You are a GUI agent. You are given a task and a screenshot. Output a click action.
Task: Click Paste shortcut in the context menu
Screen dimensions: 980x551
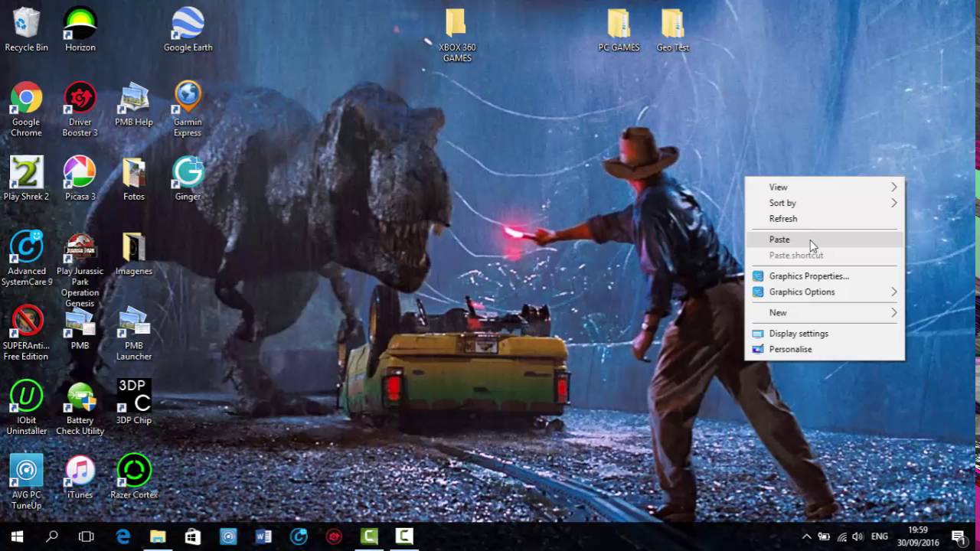(x=825, y=255)
